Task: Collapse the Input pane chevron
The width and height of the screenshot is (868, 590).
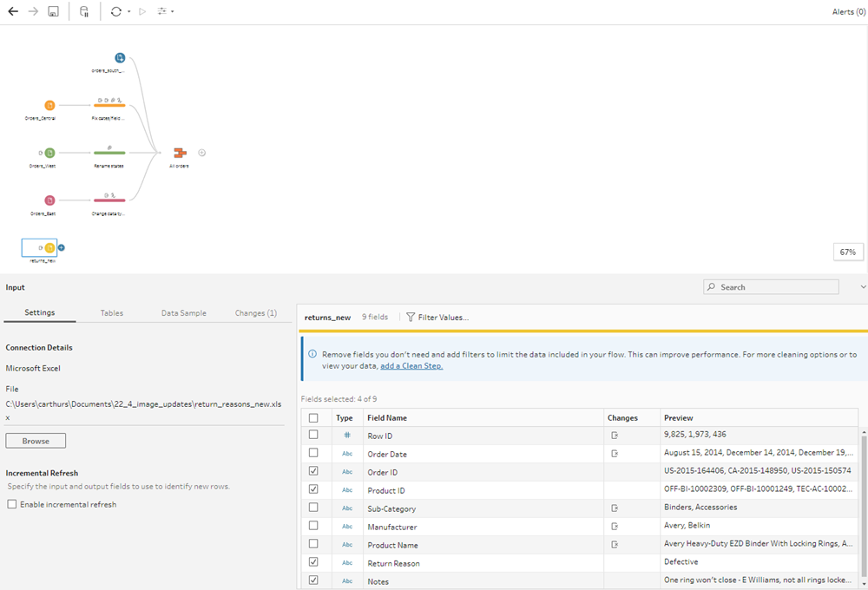Action: pyautogui.click(x=863, y=287)
